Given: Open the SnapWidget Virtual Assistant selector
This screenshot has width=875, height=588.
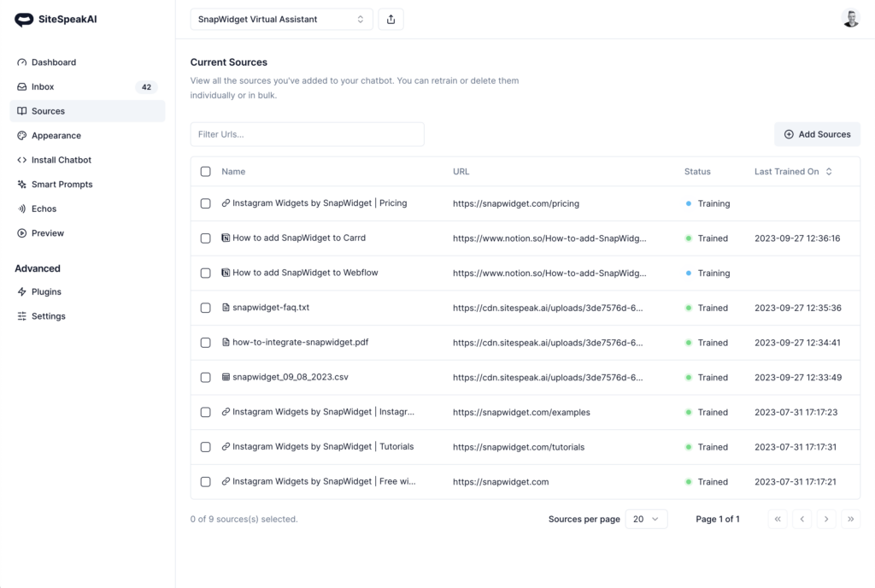Looking at the screenshot, I should [x=281, y=18].
